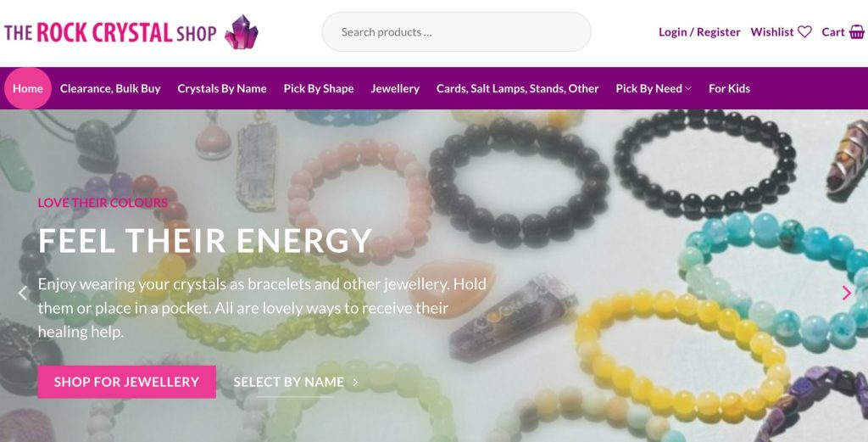Screen dimensions: 868x442
Task: Go to Crystals By Name
Action: coord(222,88)
